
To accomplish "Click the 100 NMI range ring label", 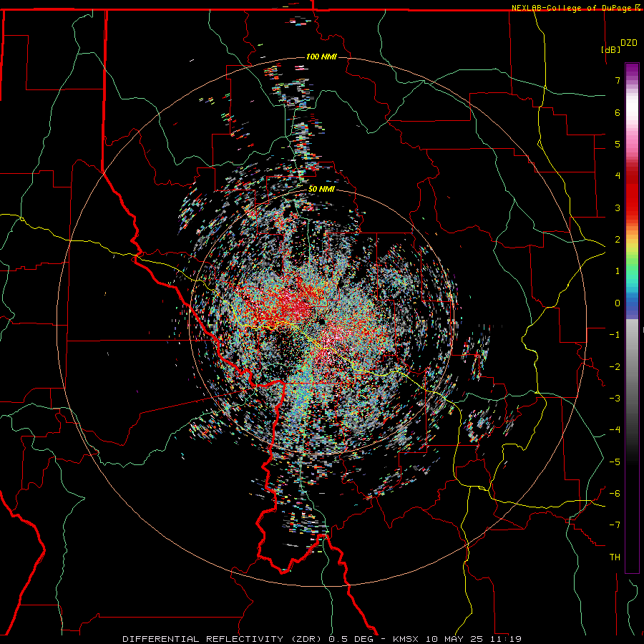I will pyautogui.click(x=321, y=57).
